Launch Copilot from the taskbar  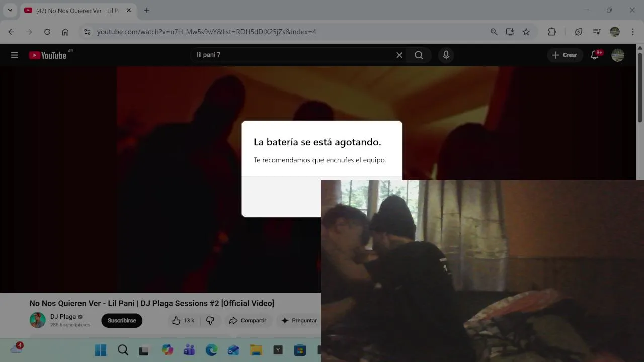click(167, 350)
